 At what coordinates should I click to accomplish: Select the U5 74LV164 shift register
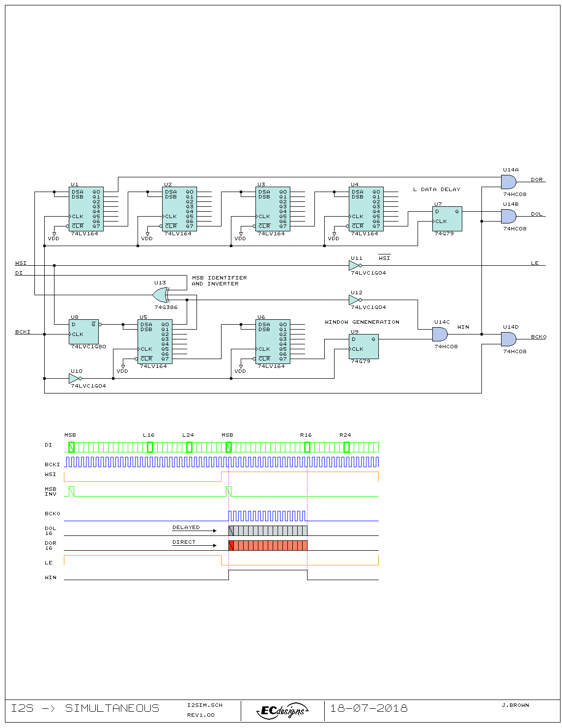coord(155,341)
